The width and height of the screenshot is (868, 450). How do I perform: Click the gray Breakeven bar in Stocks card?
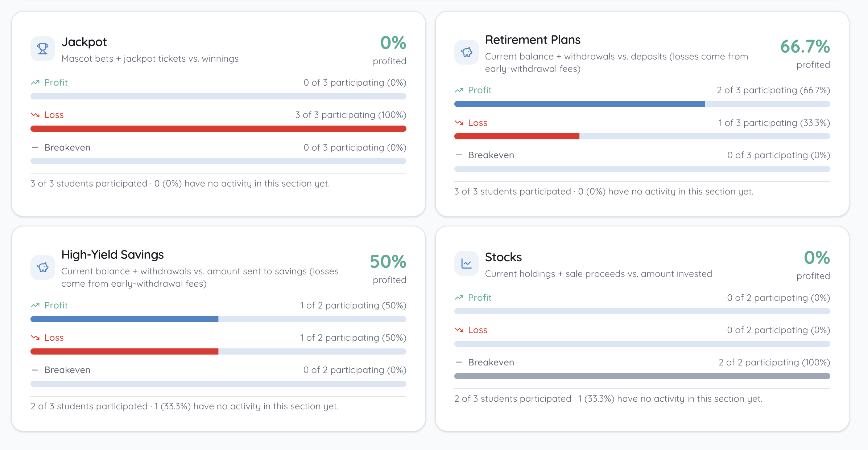pos(642,376)
